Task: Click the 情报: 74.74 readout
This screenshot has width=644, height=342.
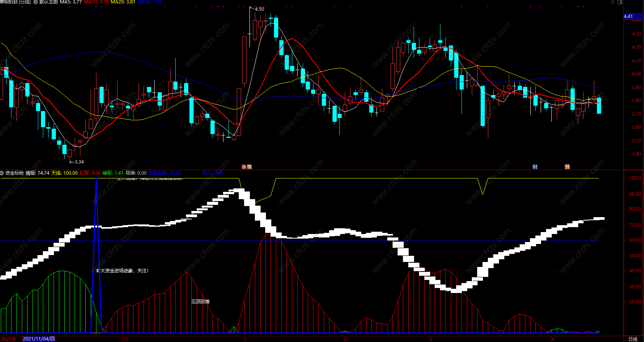Action: click(x=37, y=173)
